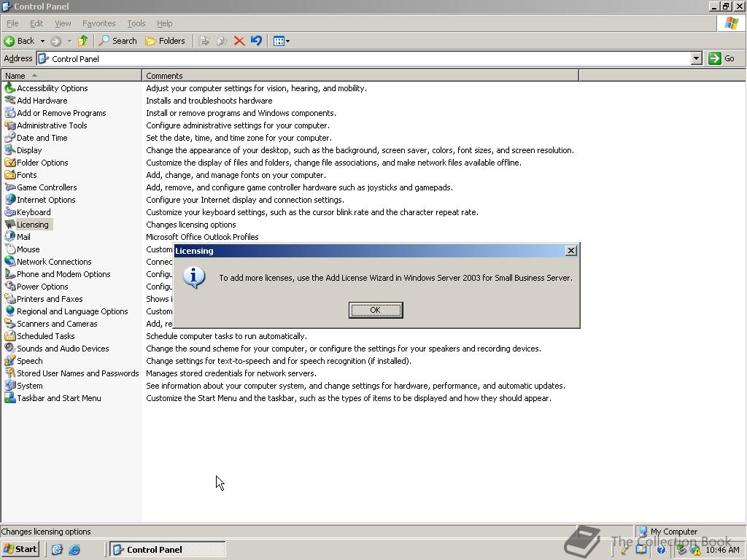Select the Fonts folder icon
The width and height of the screenshot is (747, 560).
pos(10,175)
